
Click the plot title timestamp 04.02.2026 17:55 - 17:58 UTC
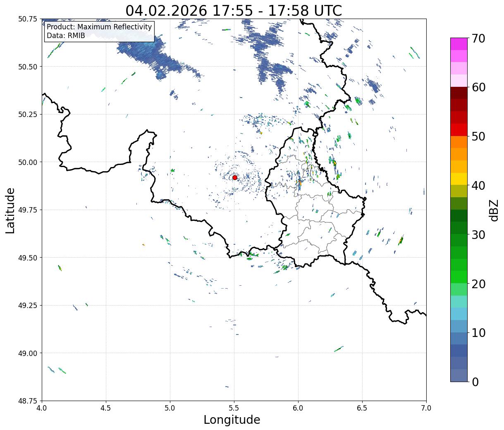click(x=234, y=10)
